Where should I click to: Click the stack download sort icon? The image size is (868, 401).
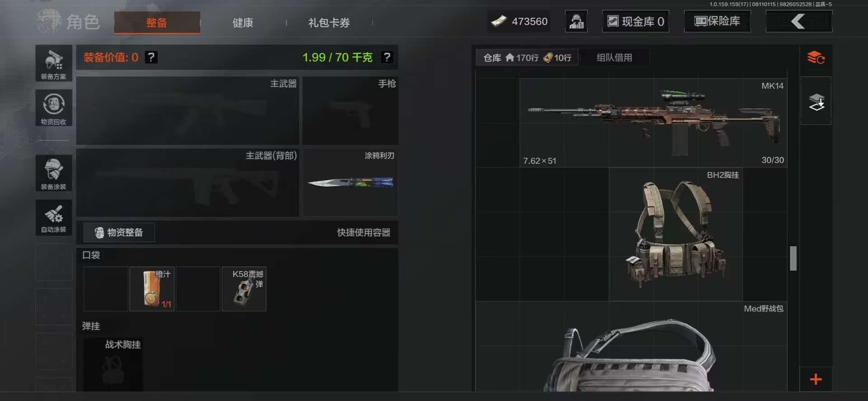click(816, 101)
